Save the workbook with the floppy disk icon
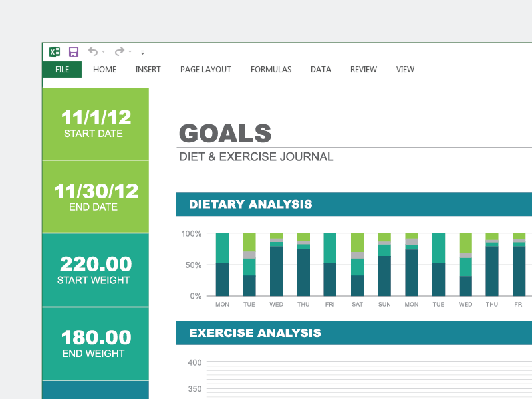This screenshot has width=532, height=399. tap(74, 52)
